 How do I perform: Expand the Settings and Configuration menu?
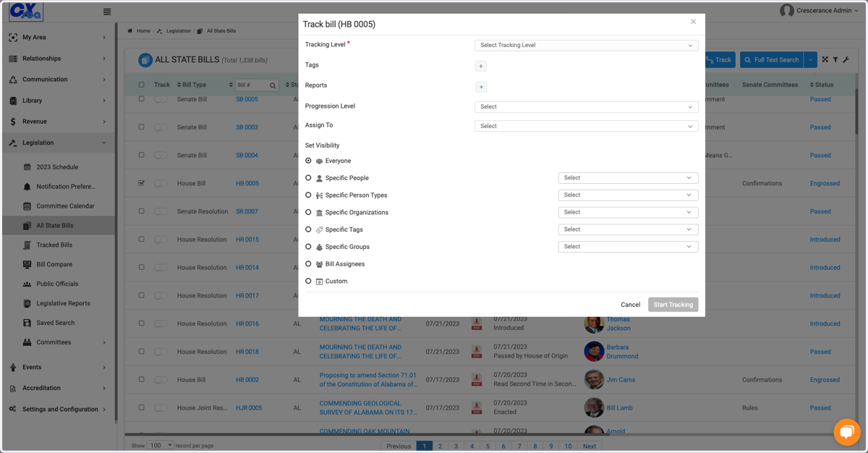(58, 409)
